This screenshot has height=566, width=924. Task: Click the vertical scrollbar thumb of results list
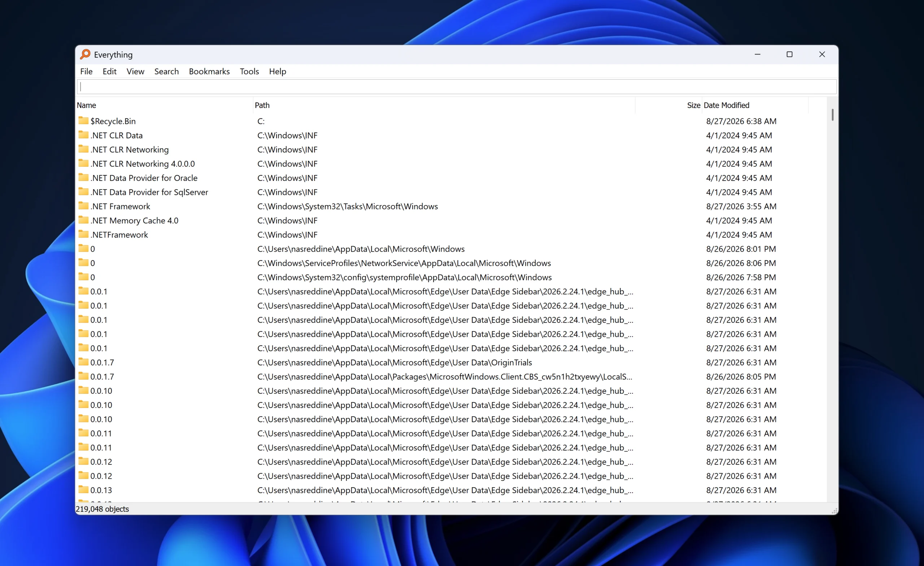point(832,115)
